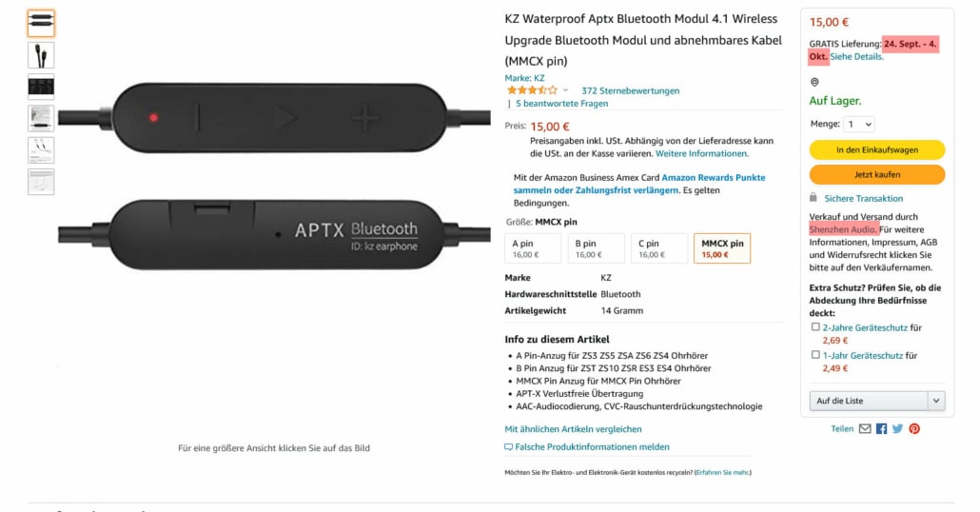Open 372 Sternebewertungen reviews link

click(630, 90)
